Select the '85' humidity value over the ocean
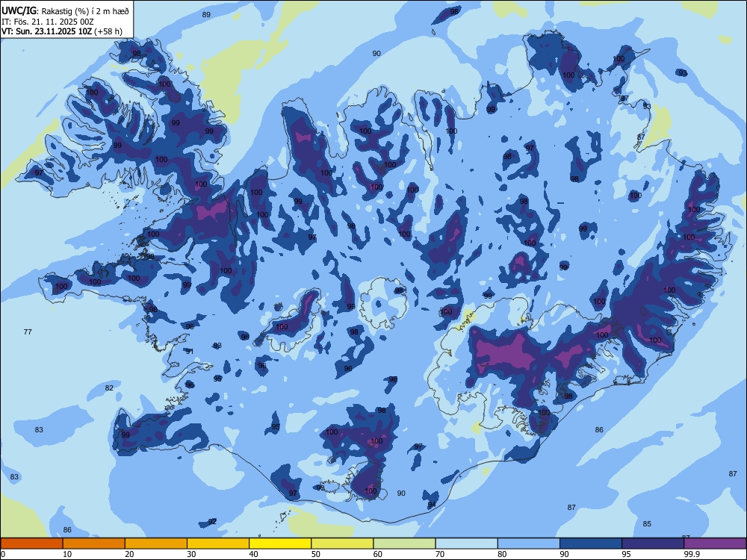 (x=646, y=524)
